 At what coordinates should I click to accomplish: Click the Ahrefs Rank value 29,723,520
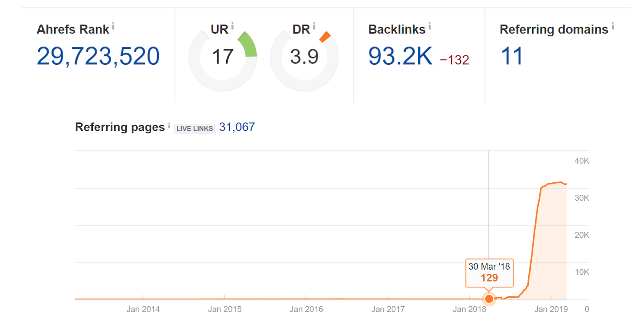[98, 56]
